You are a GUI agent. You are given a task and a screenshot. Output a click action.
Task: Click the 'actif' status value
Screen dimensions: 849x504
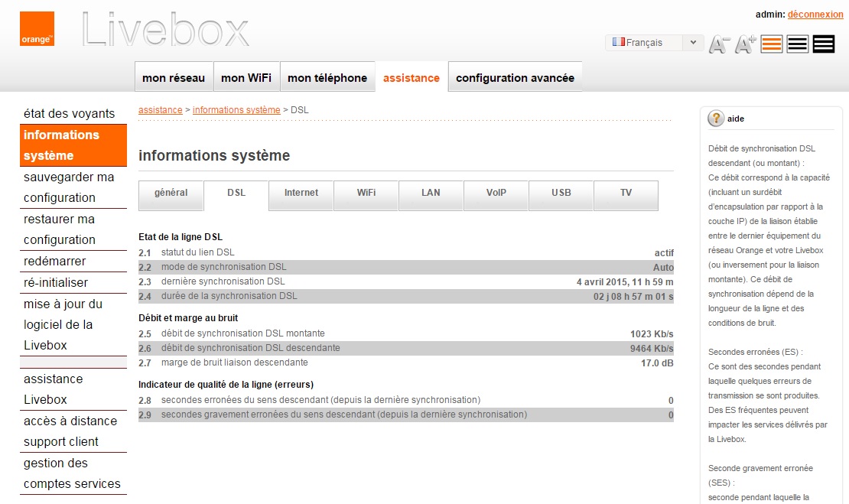pyautogui.click(x=664, y=253)
